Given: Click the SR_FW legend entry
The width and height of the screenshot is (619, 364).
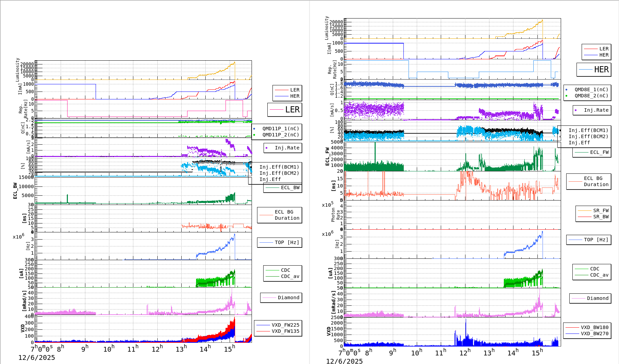Looking at the screenshot, I should (x=601, y=210).
